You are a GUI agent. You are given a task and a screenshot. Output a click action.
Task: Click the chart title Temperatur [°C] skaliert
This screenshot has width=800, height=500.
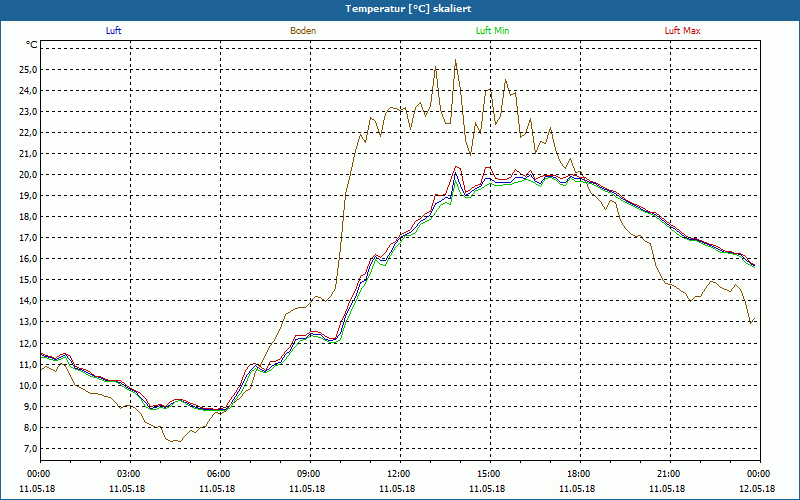click(x=408, y=9)
